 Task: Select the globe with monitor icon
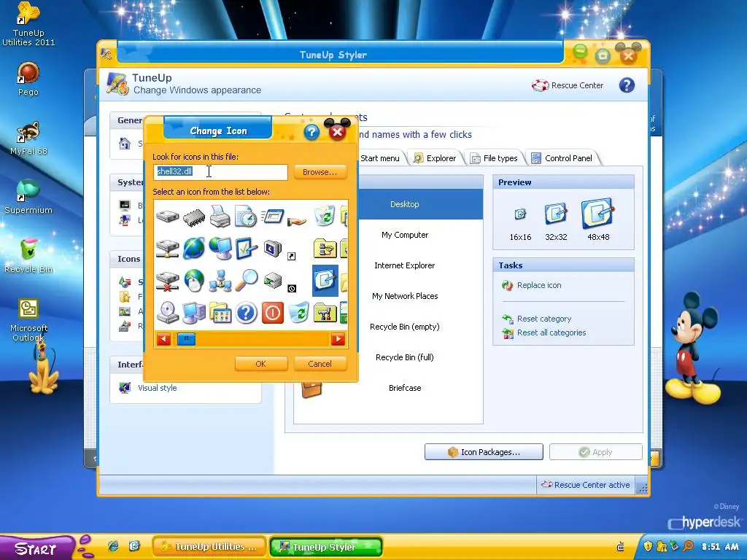coord(220,248)
